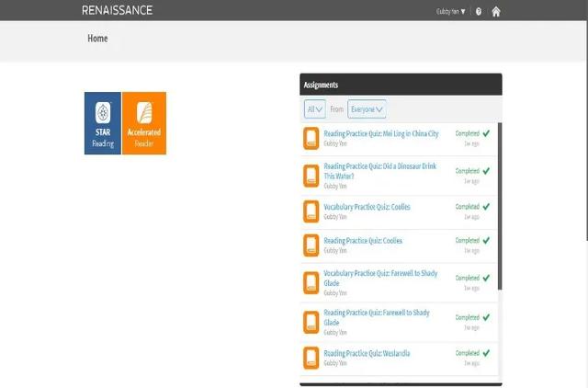
Task: Click book icon for Reading Practice Quiz: Weslandia
Action: [x=311, y=358]
